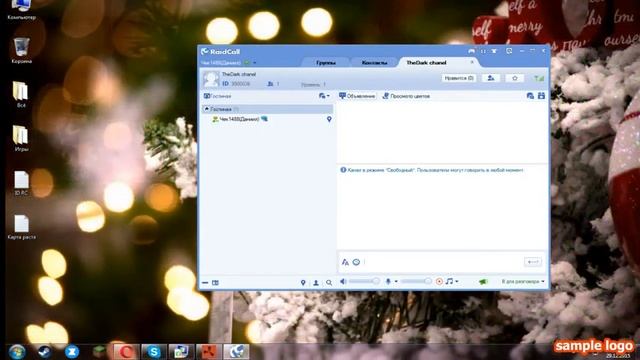
Task: Click the RaidCall logo in title bar
Action: [220, 51]
